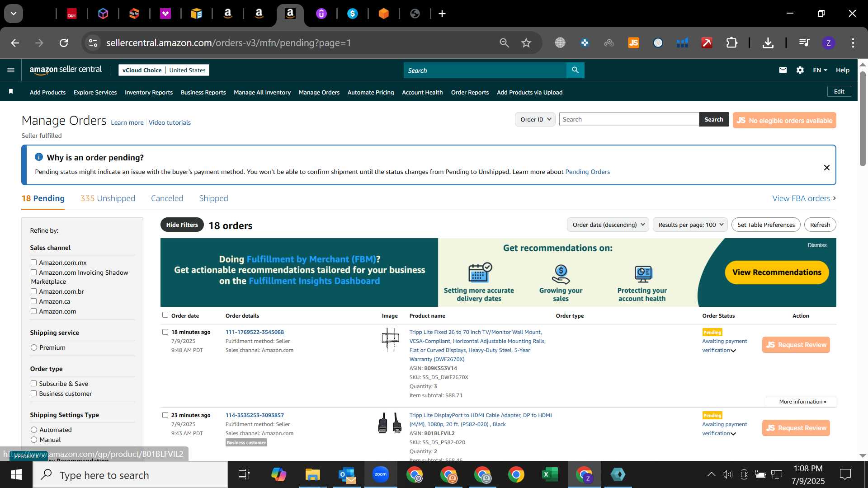The height and width of the screenshot is (488, 868).
Task: Check the Subscribe & Save order type
Action: coord(33,383)
